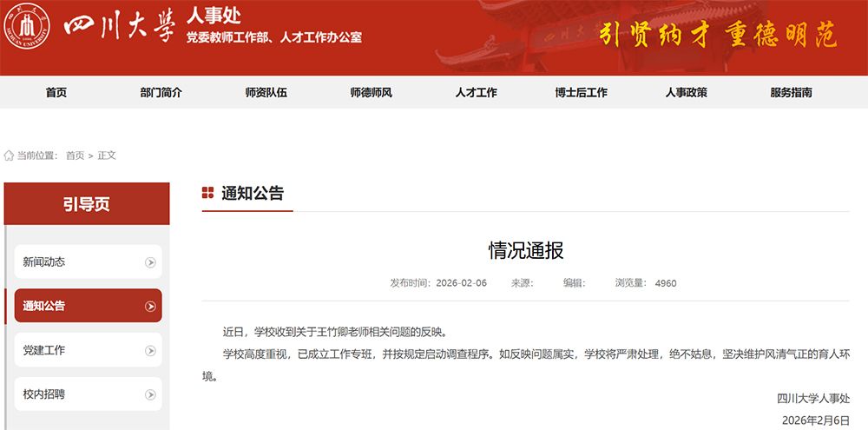Click the arrow icon beside 通知公告
Screen dimensions: 868x430
click(x=151, y=307)
